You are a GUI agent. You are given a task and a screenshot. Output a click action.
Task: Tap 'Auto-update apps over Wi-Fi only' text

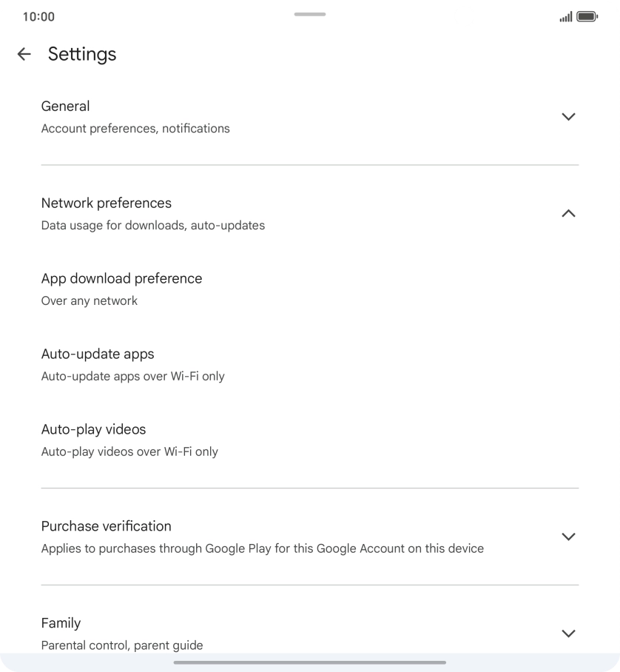(133, 376)
